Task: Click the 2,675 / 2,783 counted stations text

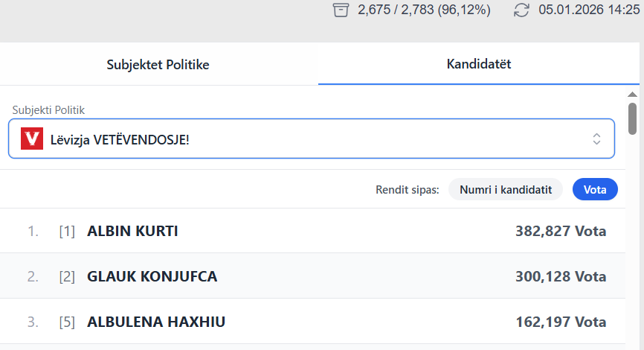Action: (x=424, y=10)
